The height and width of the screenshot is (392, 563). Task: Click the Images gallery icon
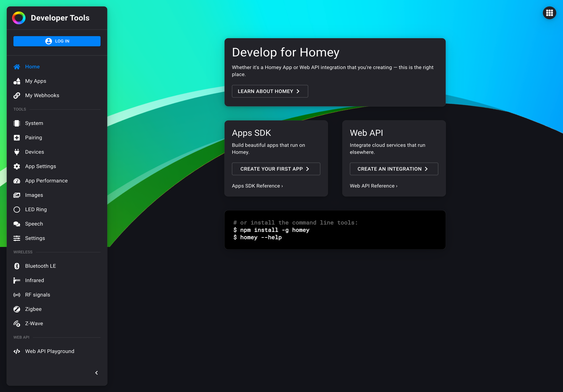pos(17,195)
